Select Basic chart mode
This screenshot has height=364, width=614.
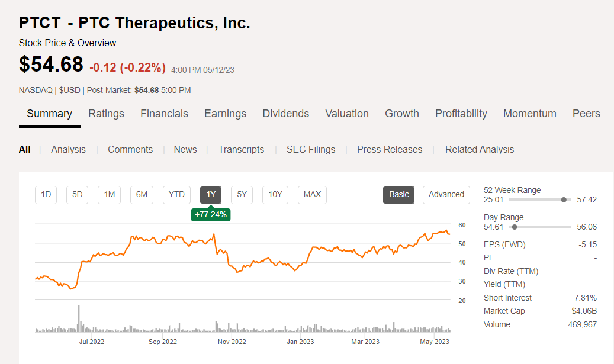[x=398, y=195]
